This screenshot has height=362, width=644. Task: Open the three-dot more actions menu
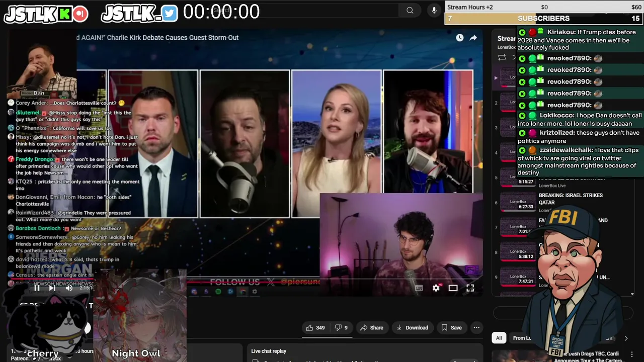476,328
